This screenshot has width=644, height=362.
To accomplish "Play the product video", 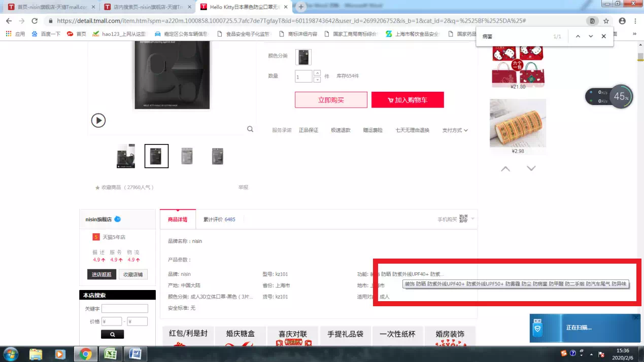I will pyautogui.click(x=98, y=120).
